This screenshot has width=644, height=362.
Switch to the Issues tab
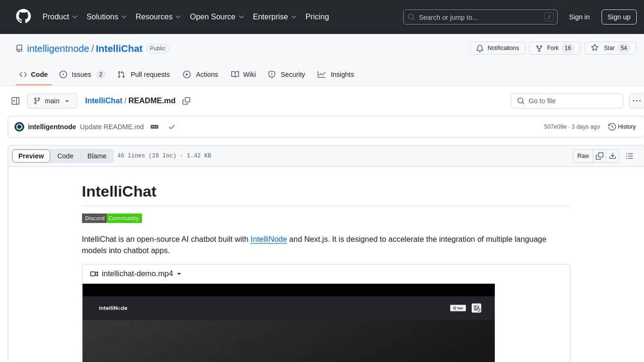coord(82,74)
